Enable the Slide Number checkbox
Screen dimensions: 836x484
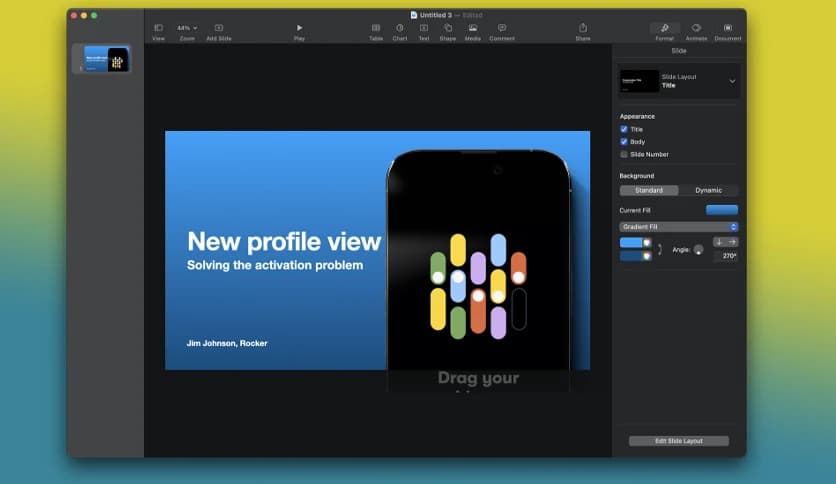coord(624,155)
